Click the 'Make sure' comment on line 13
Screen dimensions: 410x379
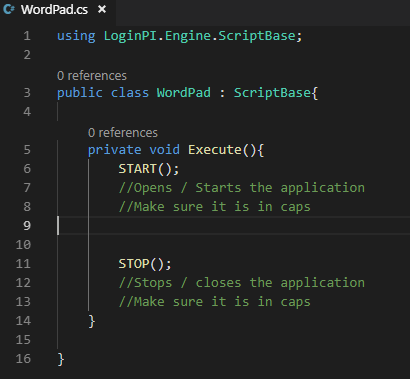(215, 302)
